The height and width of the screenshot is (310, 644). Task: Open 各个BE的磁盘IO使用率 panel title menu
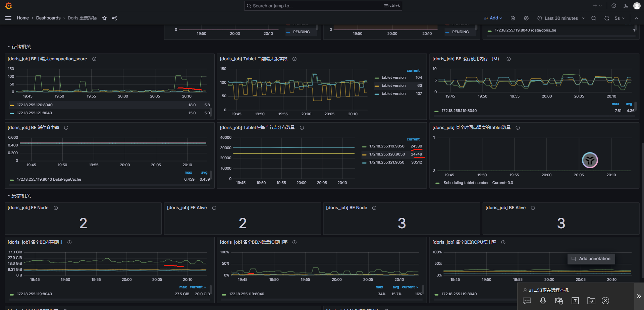[x=254, y=242]
